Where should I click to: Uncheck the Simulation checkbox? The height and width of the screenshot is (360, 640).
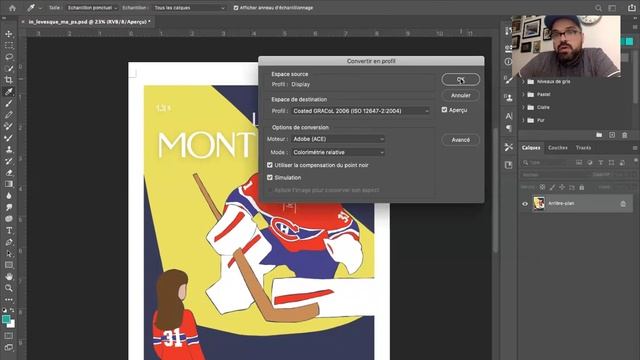[x=270, y=178]
